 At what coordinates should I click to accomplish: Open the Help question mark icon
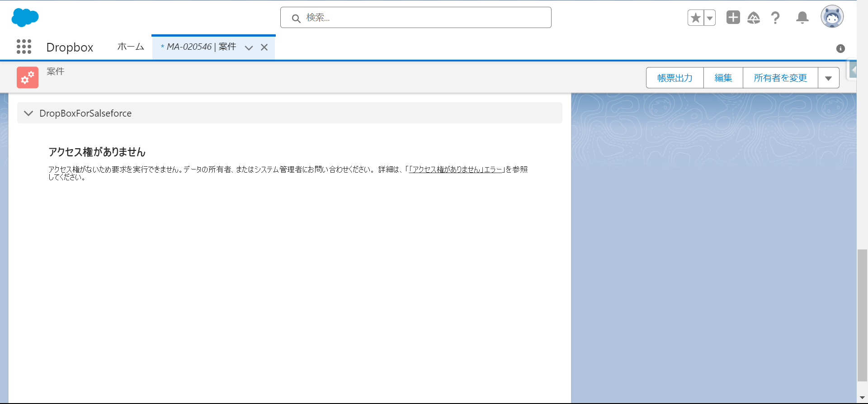[x=775, y=18]
